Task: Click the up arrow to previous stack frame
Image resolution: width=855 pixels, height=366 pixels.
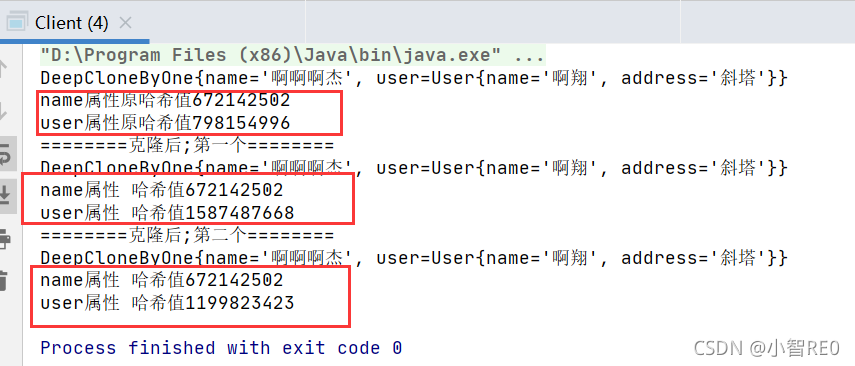Action: (3, 69)
